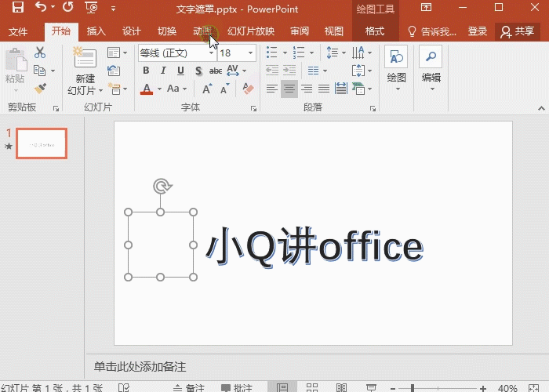
Task: Toggle Strikethrough formatting
Action: click(x=216, y=71)
